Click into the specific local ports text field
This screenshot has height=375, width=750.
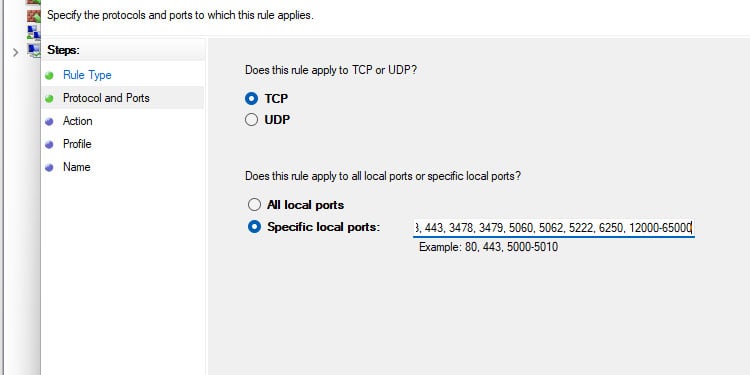(554, 228)
